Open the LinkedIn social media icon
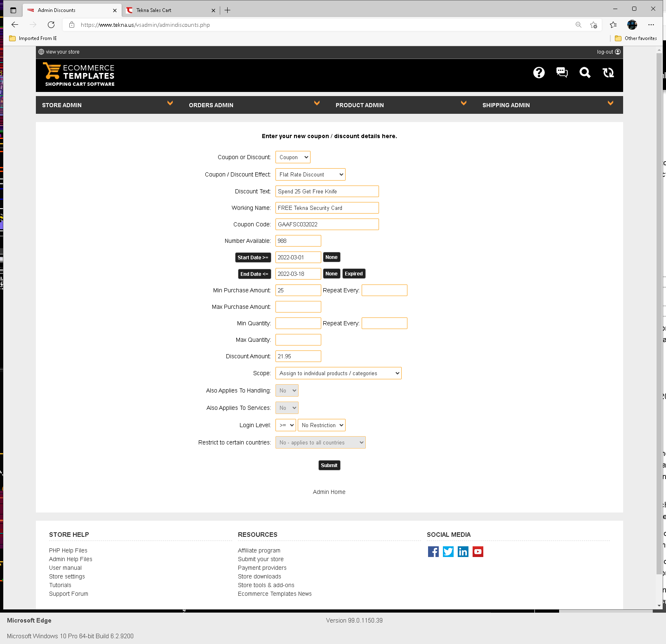 point(463,552)
